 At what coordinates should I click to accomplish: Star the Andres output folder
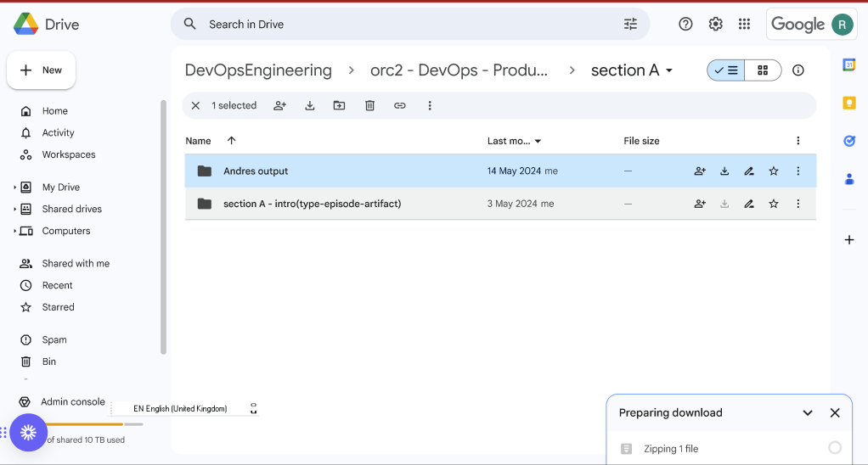coord(774,171)
